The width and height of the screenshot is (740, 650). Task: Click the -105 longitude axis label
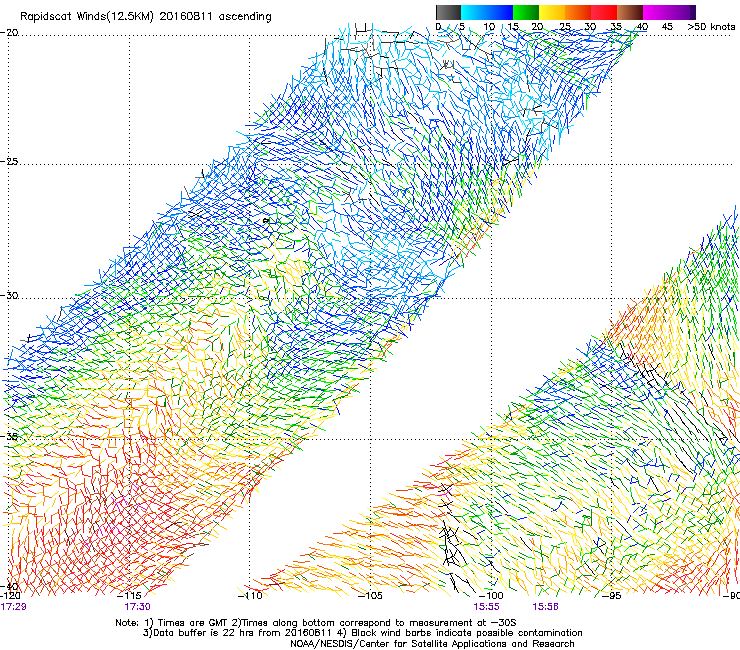coord(370,596)
